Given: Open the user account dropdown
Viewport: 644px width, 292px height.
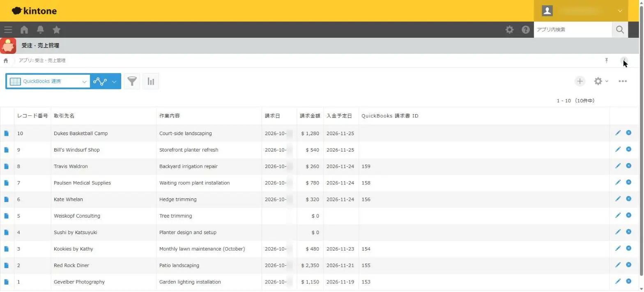Looking at the screenshot, I should point(581,11).
